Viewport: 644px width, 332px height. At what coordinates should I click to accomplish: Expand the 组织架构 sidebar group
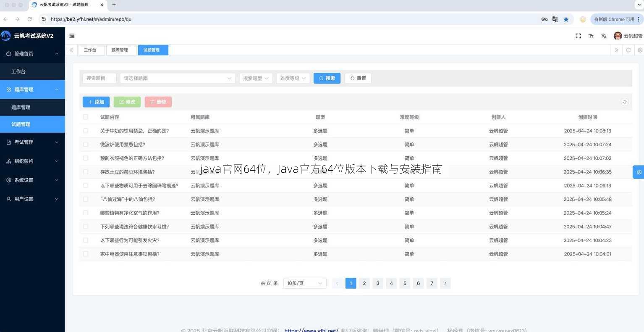tap(32, 161)
